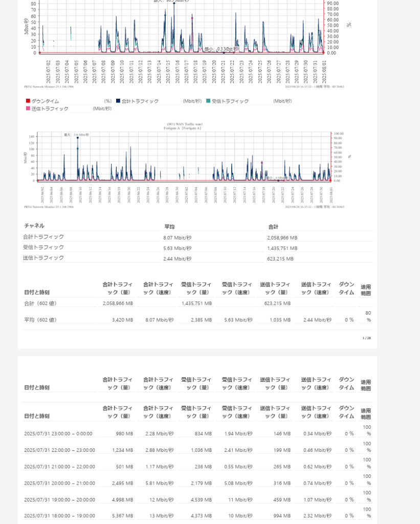This screenshot has height=524, width=420.
Task: Select the 5.81 Mbit/秒 cell
Action: pyautogui.click(x=160, y=483)
